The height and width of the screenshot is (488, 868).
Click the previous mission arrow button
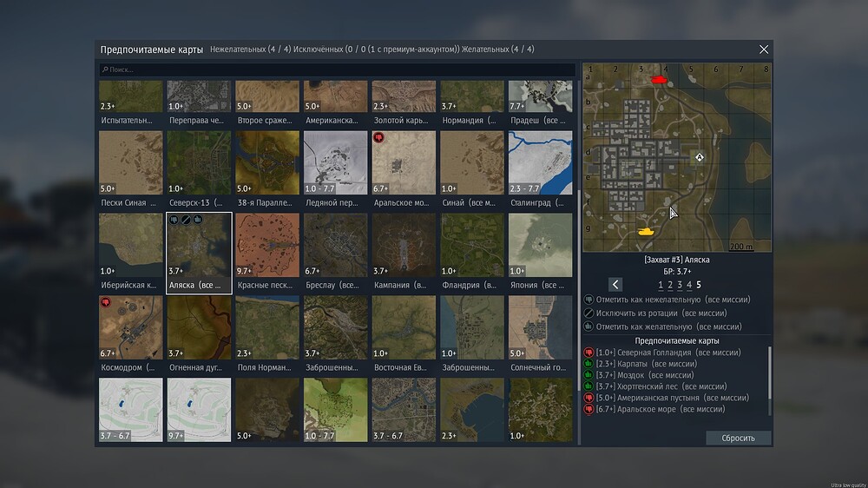pos(615,285)
